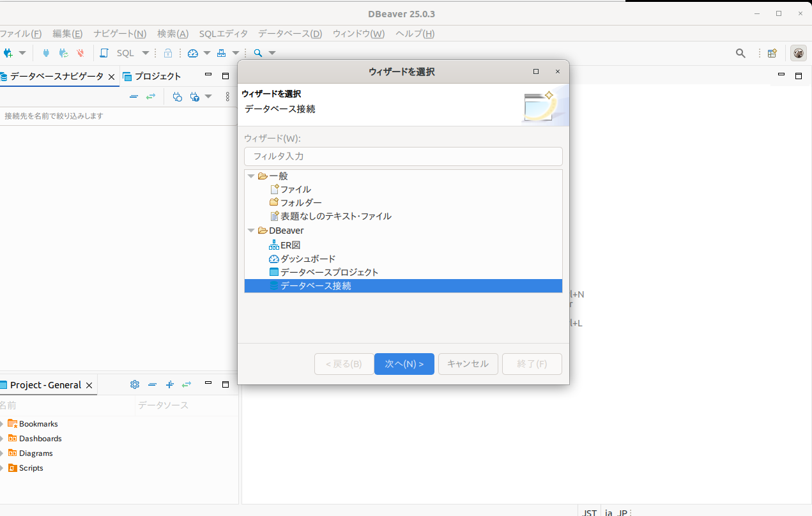Viewport: 812px width, 516px height.
Task: Open the navigator view menu (three dots)
Action: (227, 96)
